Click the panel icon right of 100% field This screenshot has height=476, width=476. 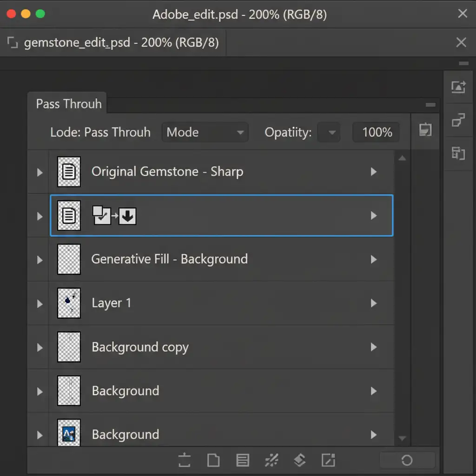[x=425, y=130]
